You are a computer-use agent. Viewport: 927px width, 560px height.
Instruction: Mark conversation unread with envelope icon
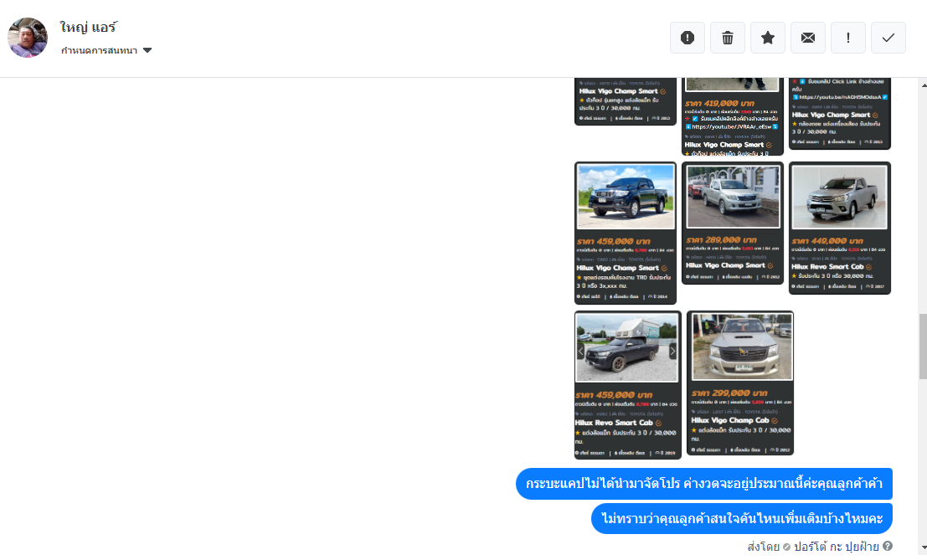point(807,38)
